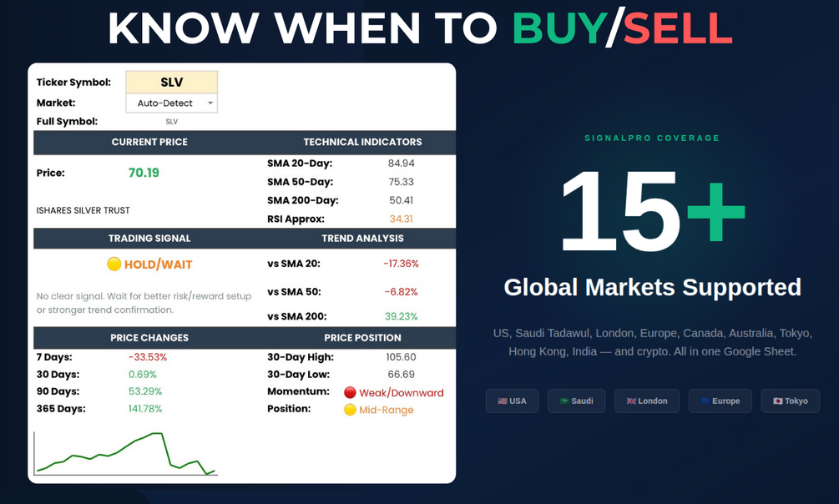The height and width of the screenshot is (504, 839).
Task: Click the Europe EU flag icon
Action: tap(705, 401)
